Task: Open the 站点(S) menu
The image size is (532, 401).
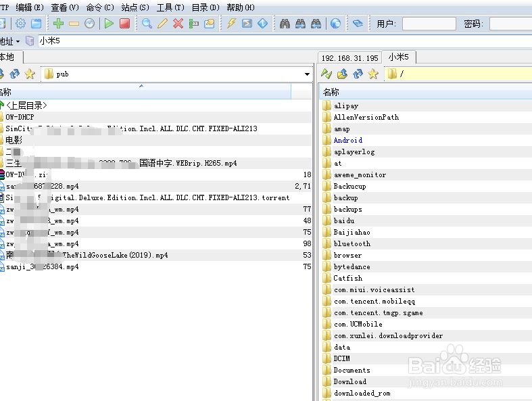Action: 135,7
